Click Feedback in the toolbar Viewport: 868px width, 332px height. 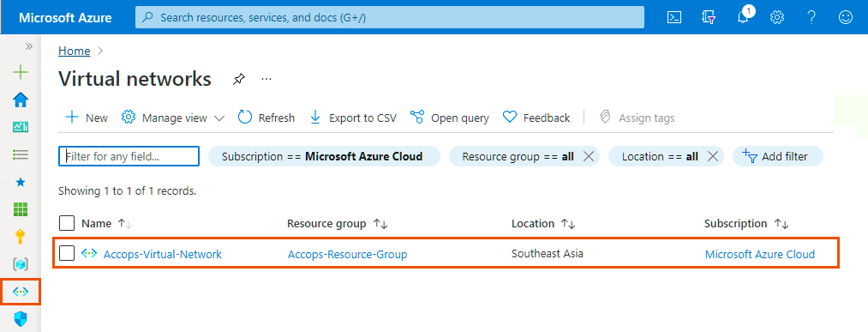pos(536,118)
